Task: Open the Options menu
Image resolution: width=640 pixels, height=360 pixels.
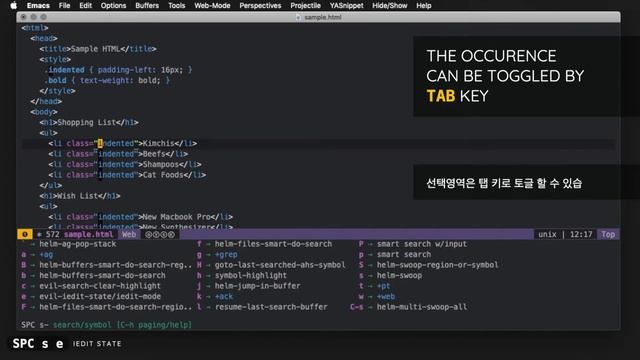Action: click(113, 6)
